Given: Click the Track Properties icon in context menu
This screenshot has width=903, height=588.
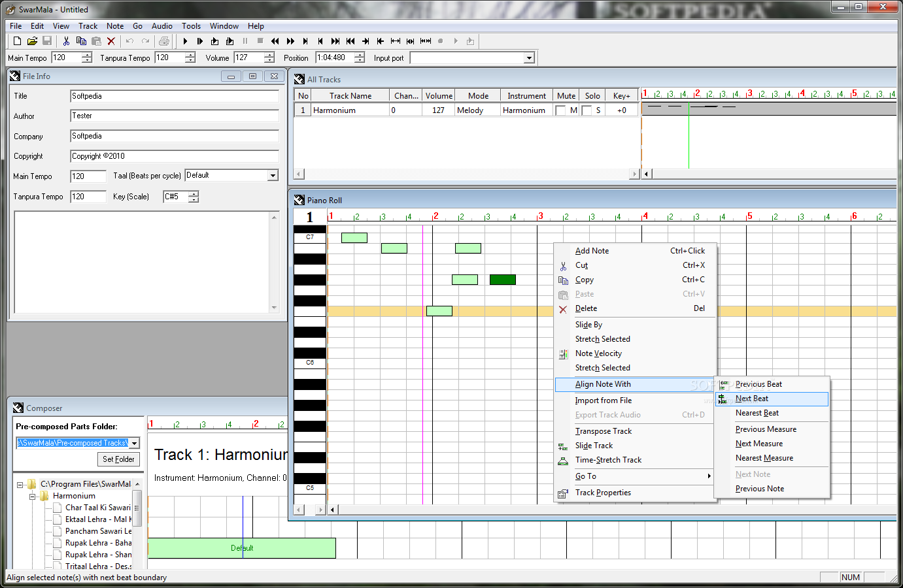Looking at the screenshot, I should (x=563, y=493).
